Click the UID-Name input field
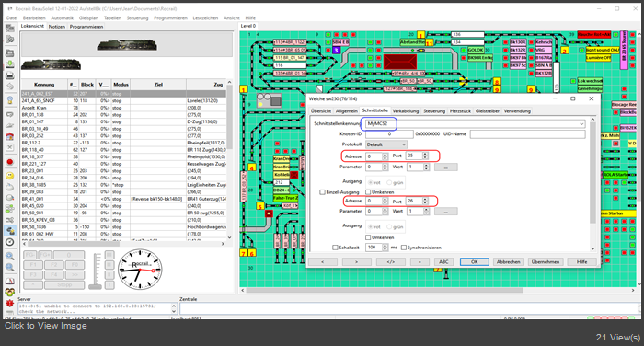Screen dimensions: 644x346 (527, 134)
